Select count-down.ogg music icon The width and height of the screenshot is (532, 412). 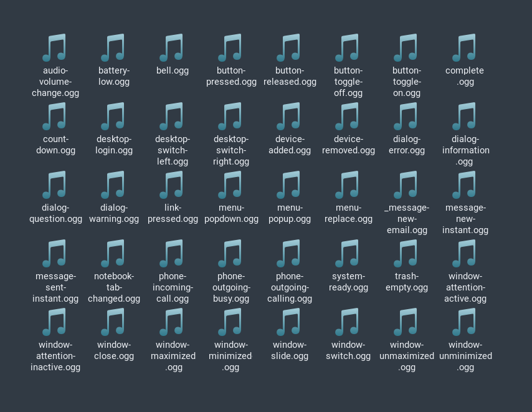[54, 116]
